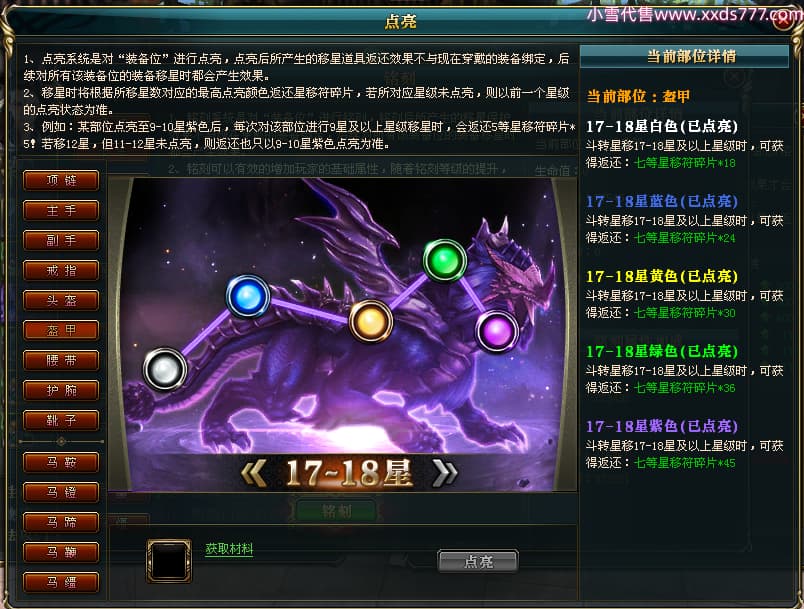804x609 pixels.
Task: Switch to the 靴子 slot
Action: click(x=61, y=420)
